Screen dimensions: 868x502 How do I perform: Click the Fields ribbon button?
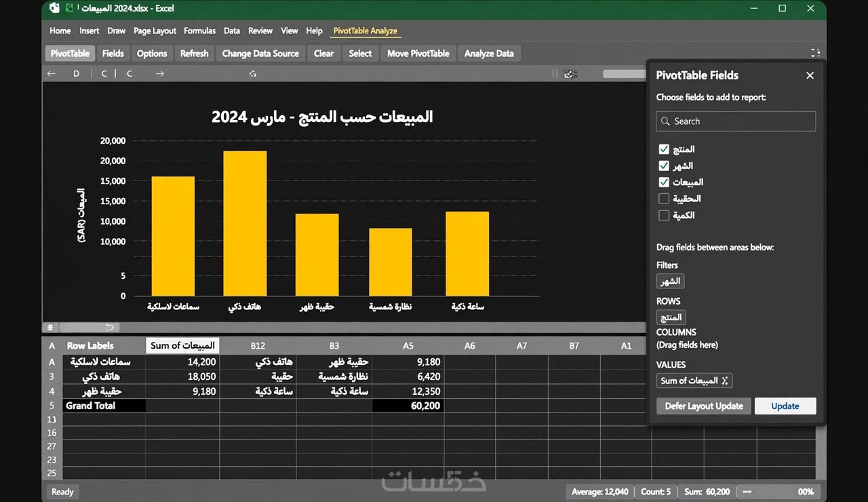click(x=113, y=54)
